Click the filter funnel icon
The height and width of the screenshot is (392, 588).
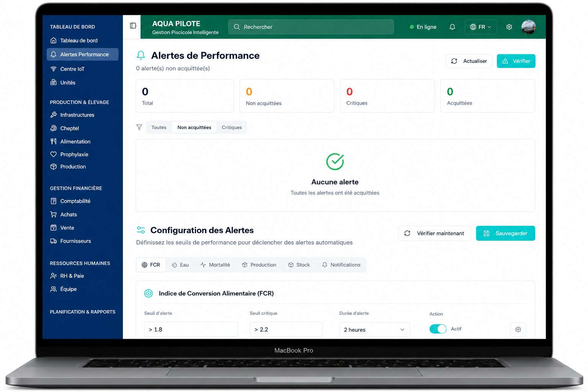click(x=139, y=127)
